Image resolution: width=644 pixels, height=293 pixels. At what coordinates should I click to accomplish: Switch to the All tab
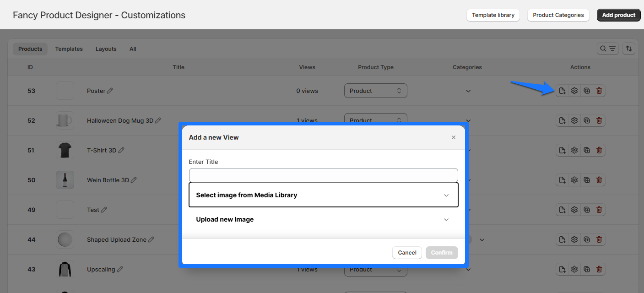pyautogui.click(x=133, y=49)
